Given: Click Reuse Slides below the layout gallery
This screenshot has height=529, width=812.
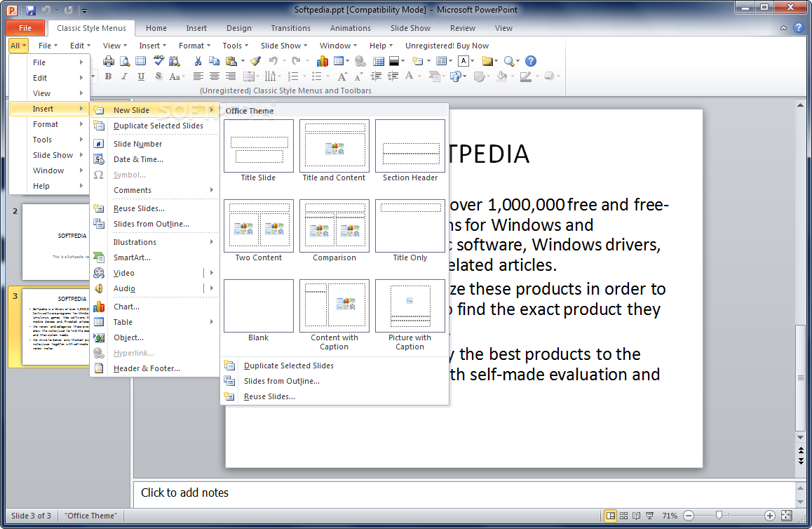Looking at the screenshot, I should click(x=334, y=396).
